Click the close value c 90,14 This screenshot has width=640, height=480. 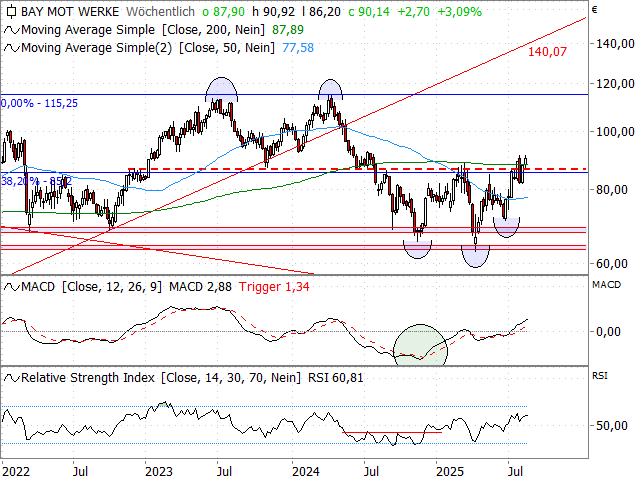click(x=369, y=11)
